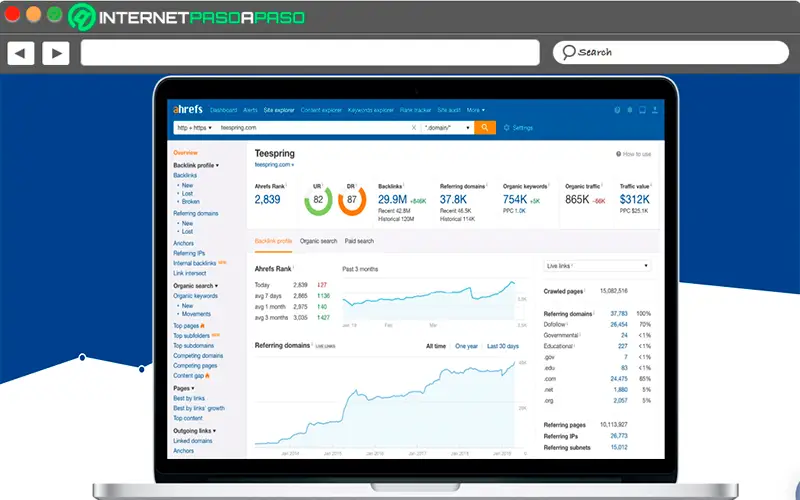The height and width of the screenshot is (500, 800).
Task: Open Rank tracker
Action: (x=415, y=110)
